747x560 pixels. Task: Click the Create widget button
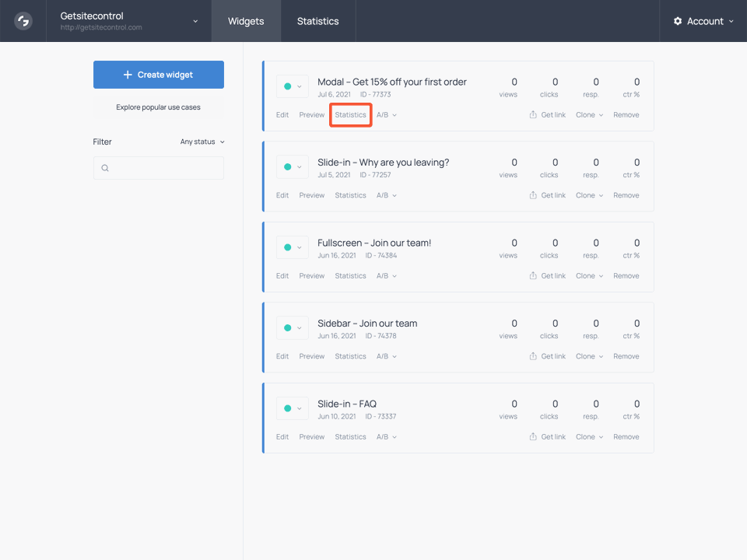[158, 75]
